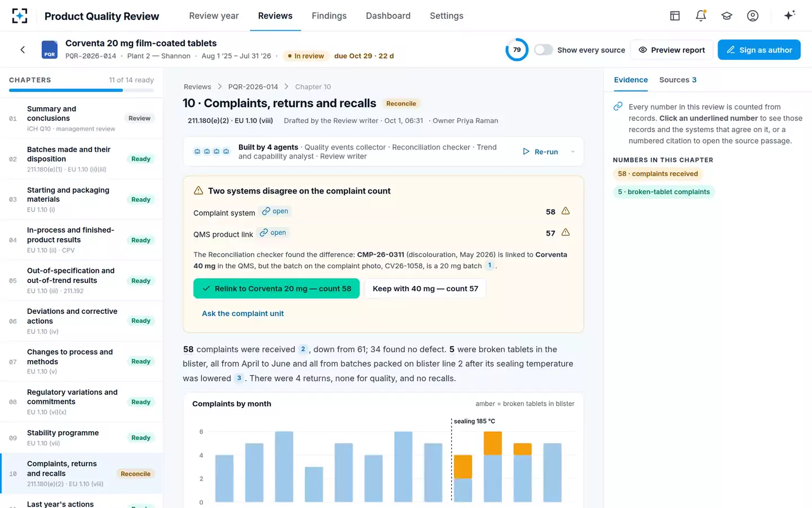Open the Review year tab

pyautogui.click(x=214, y=16)
